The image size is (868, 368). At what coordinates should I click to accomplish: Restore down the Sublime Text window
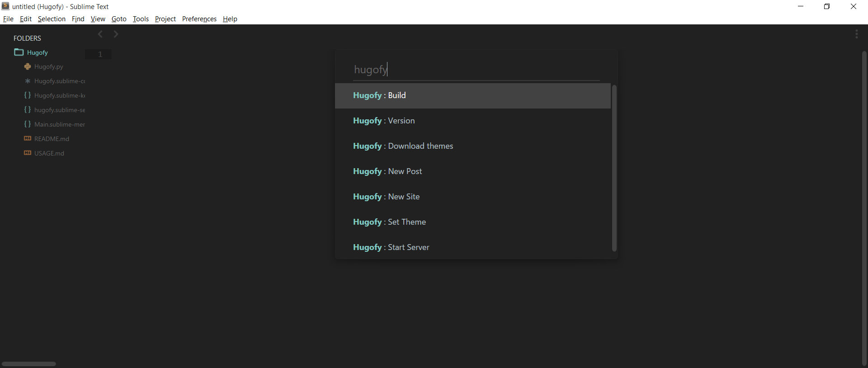point(827,6)
